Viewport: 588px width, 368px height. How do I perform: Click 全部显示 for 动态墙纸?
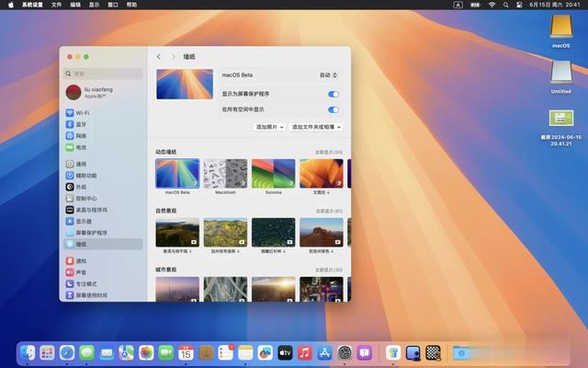(x=329, y=152)
